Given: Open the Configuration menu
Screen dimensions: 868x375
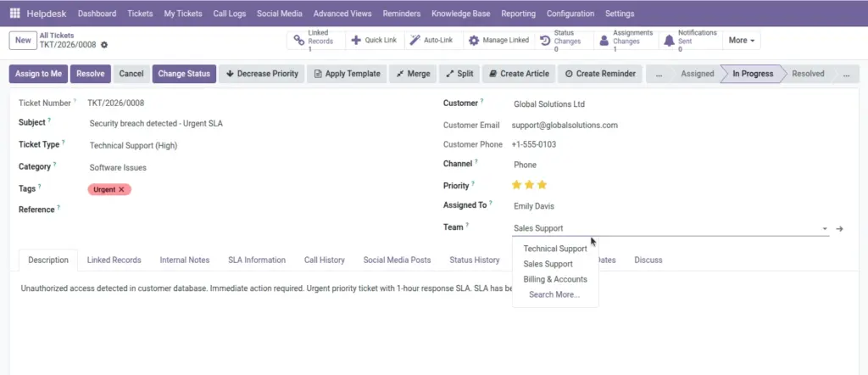Looking at the screenshot, I should (x=570, y=14).
